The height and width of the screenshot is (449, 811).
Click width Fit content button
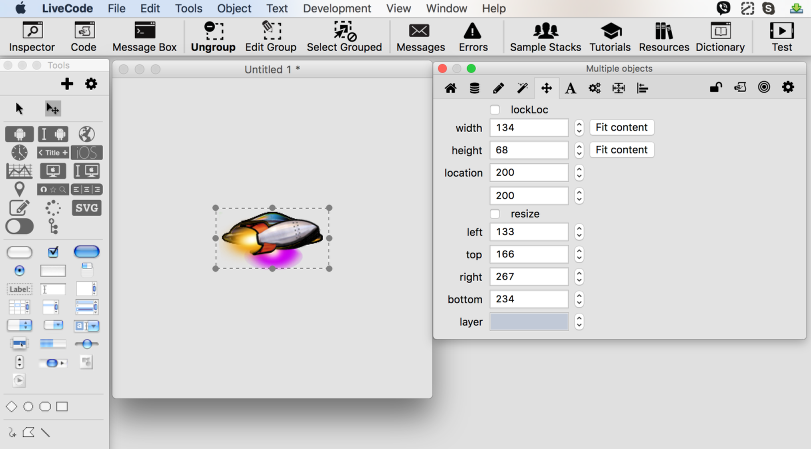[621, 128]
